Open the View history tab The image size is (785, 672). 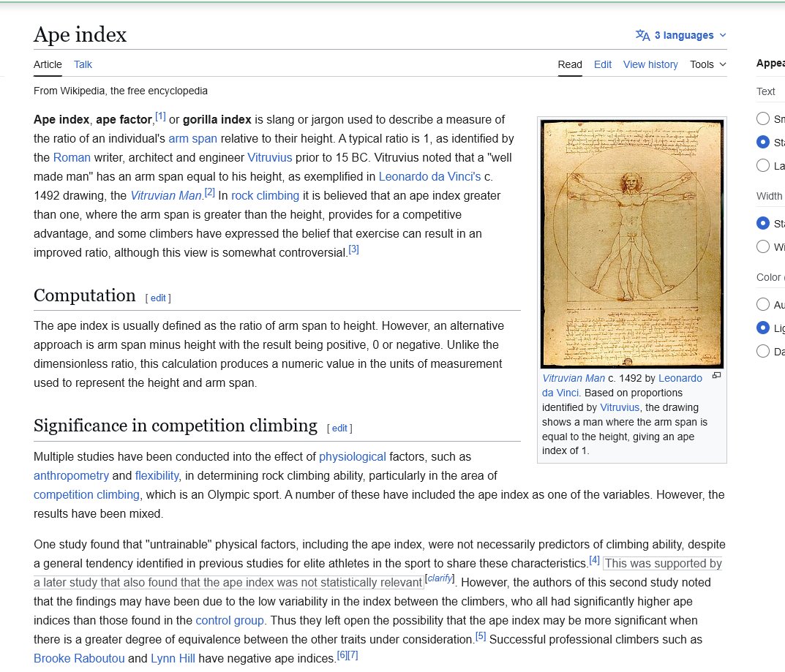pos(650,64)
